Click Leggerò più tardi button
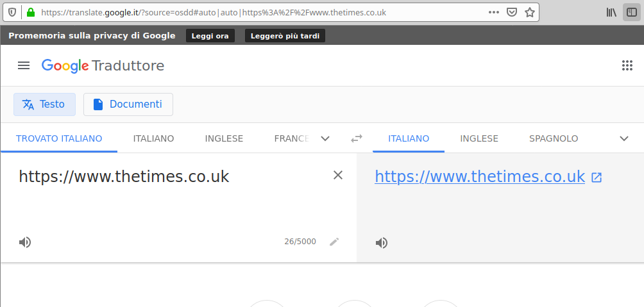 point(285,36)
